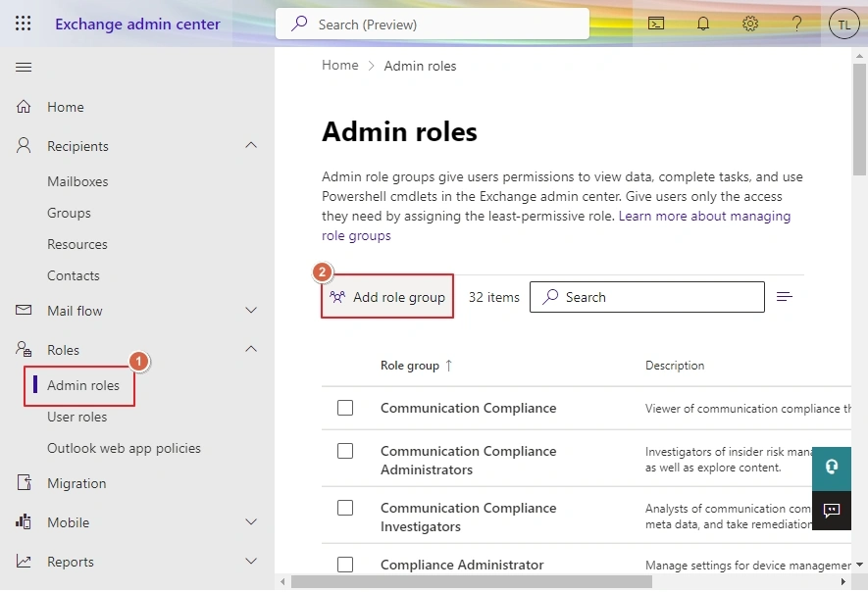
Task: Click the Description column header
Action: [675, 366]
